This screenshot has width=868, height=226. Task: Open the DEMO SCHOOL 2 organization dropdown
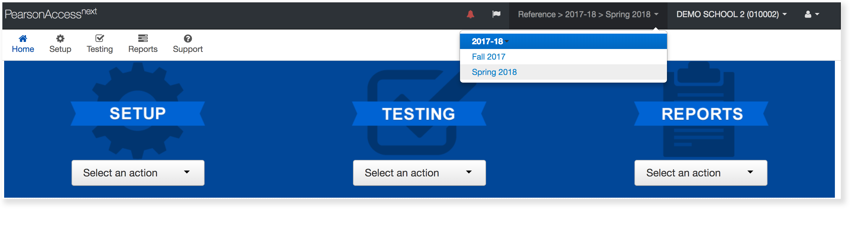(731, 14)
